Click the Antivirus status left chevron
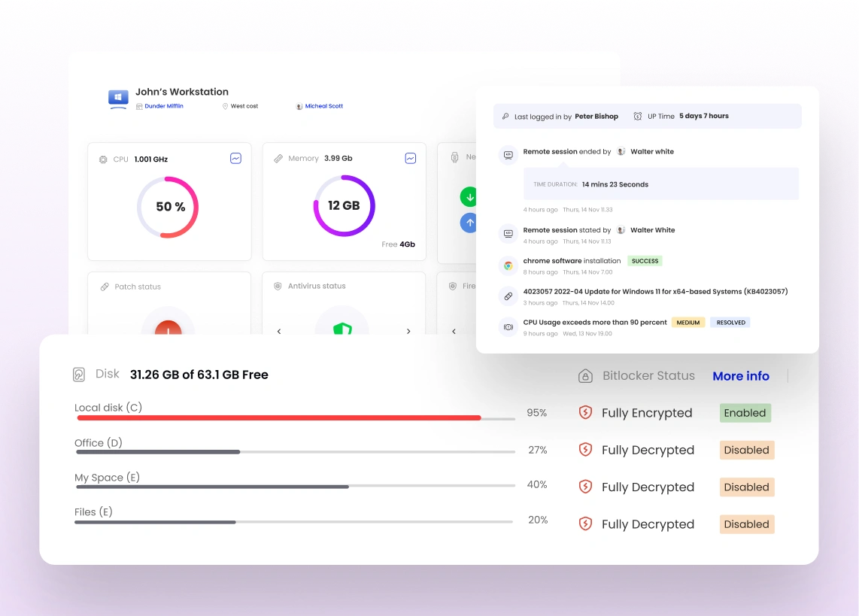The height and width of the screenshot is (616, 859). [279, 331]
